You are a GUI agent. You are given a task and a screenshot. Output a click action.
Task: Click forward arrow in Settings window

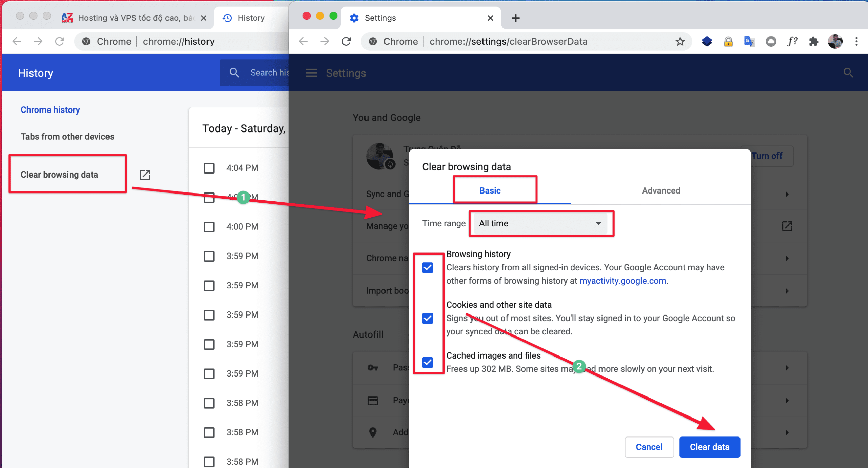(x=324, y=41)
